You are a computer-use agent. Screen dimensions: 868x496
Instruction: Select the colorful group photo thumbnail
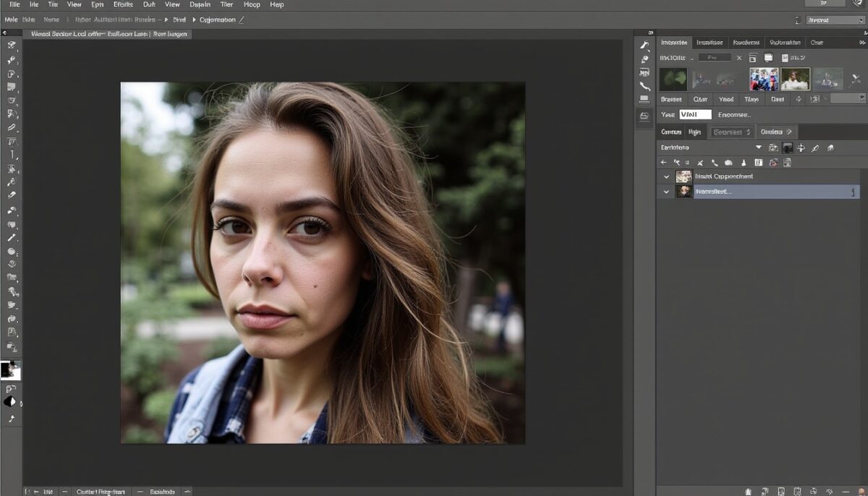point(764,79)
